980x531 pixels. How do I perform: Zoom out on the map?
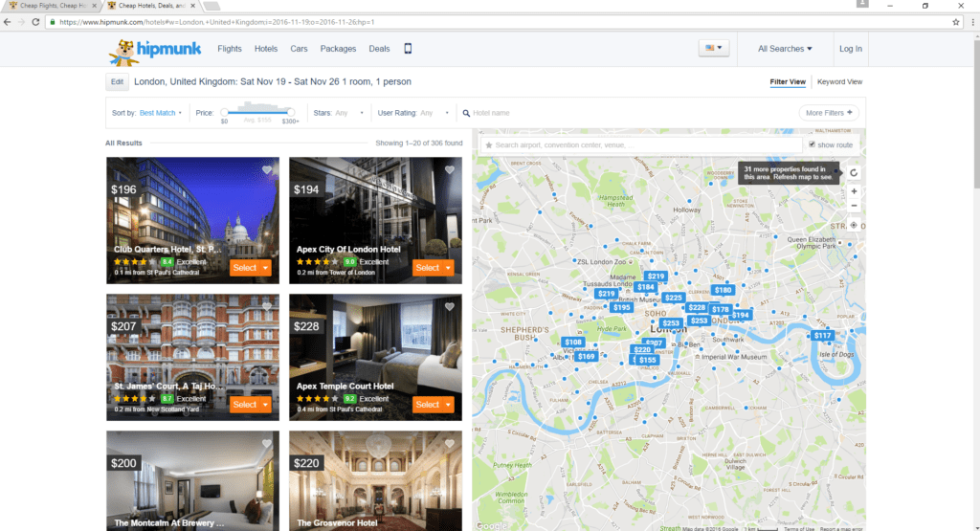pyautogui.click(x=854, y=206)
